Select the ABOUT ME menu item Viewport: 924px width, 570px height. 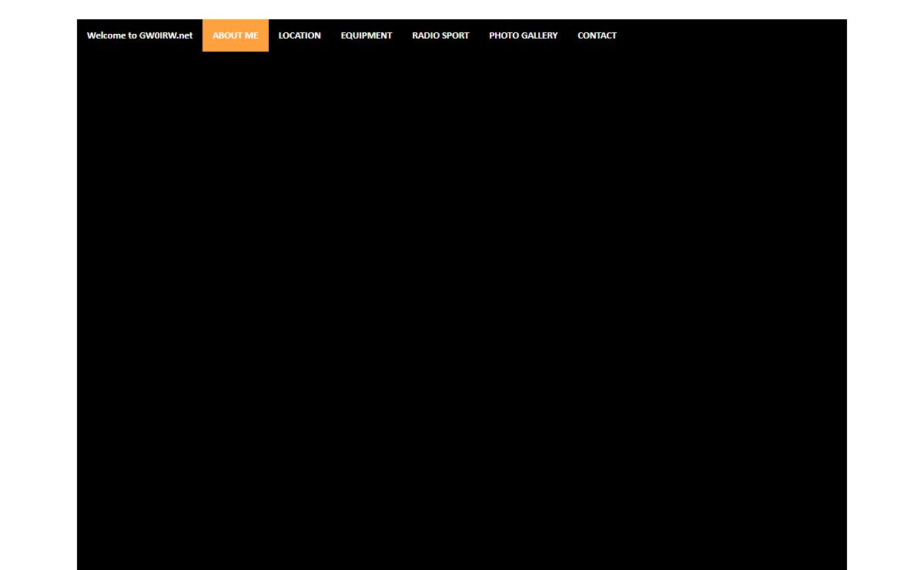point(236,35)
